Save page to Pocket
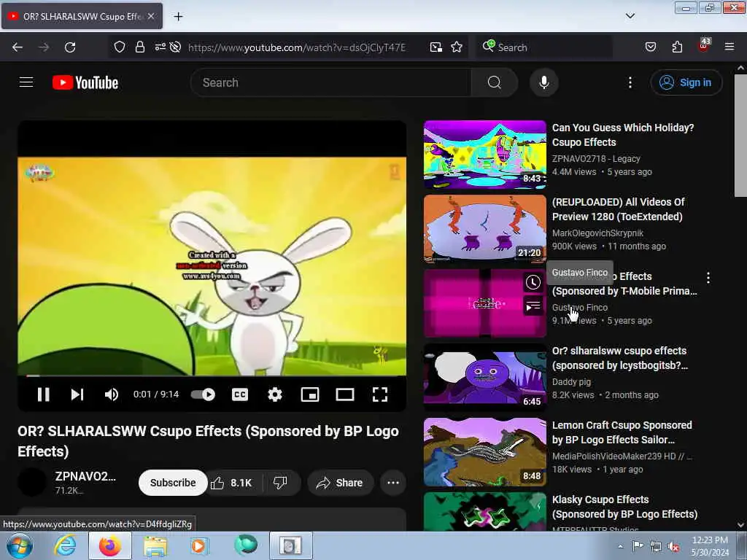This screenshot has height=560, width=747. coord(651,47)
